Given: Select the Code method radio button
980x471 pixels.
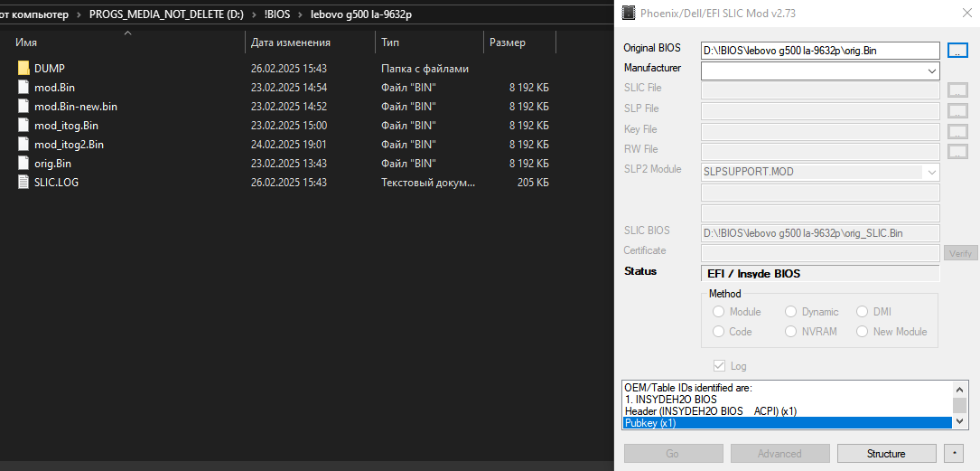Looking at the screenshot, I should coord(719,332).
